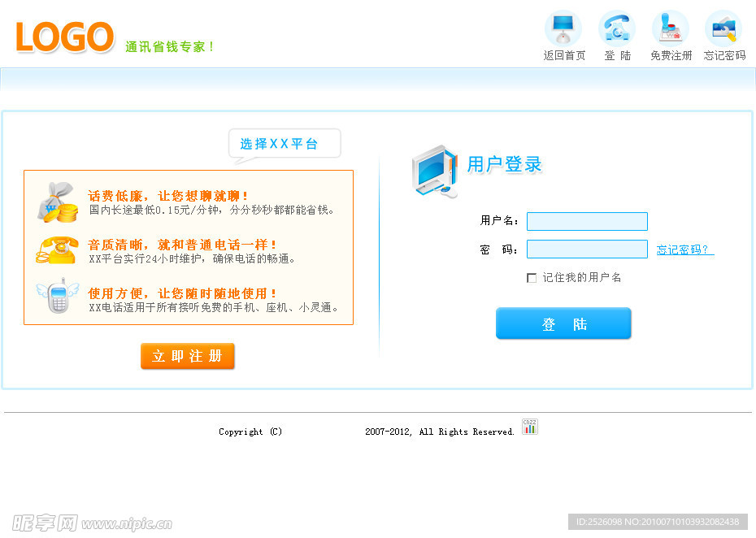Click the blue telephone login icon

[x=617, y=28]
